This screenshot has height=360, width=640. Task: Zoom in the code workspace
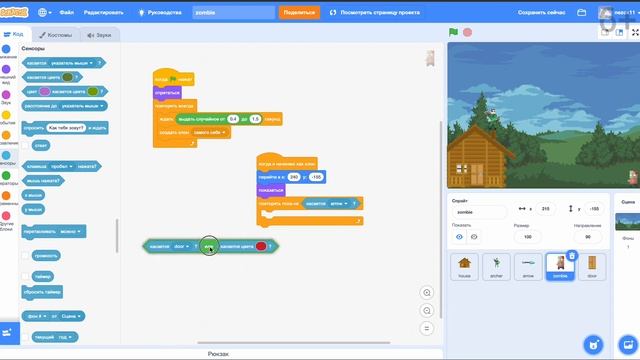pos(427,293)
